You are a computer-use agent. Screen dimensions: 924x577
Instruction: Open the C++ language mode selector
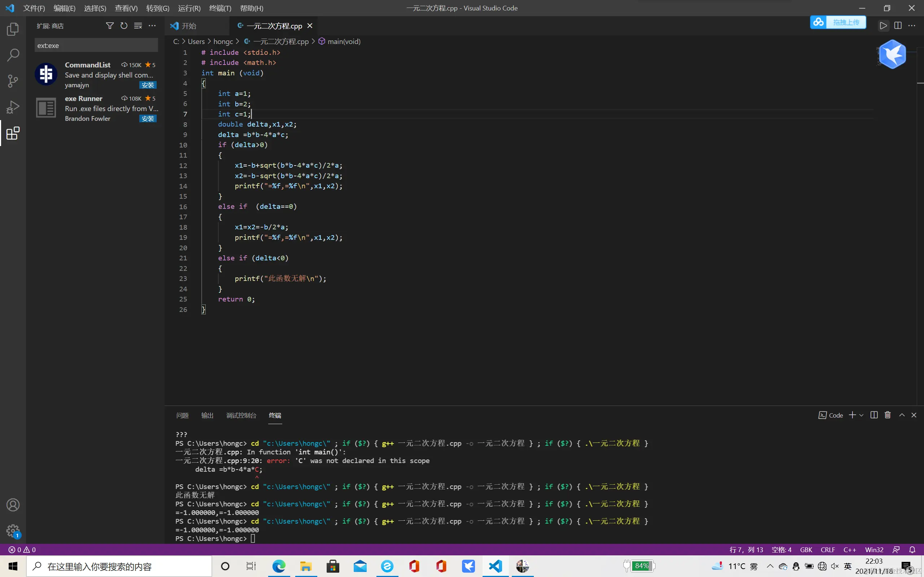850,550
